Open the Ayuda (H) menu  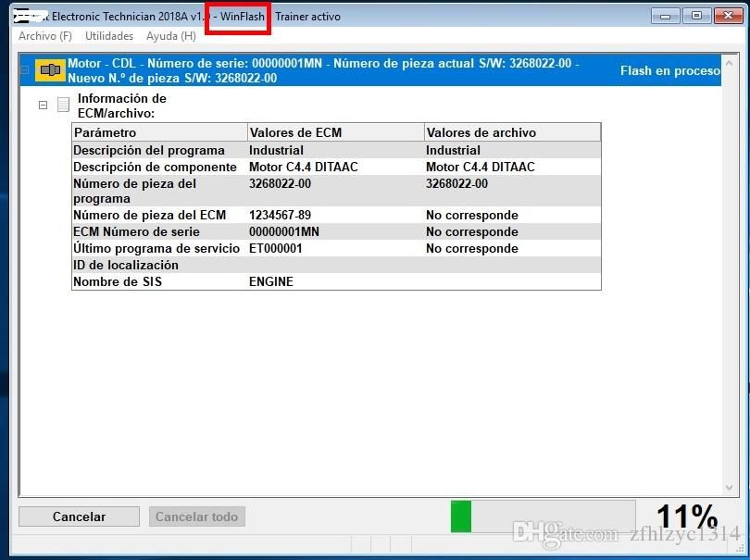(x=170, y=36)
